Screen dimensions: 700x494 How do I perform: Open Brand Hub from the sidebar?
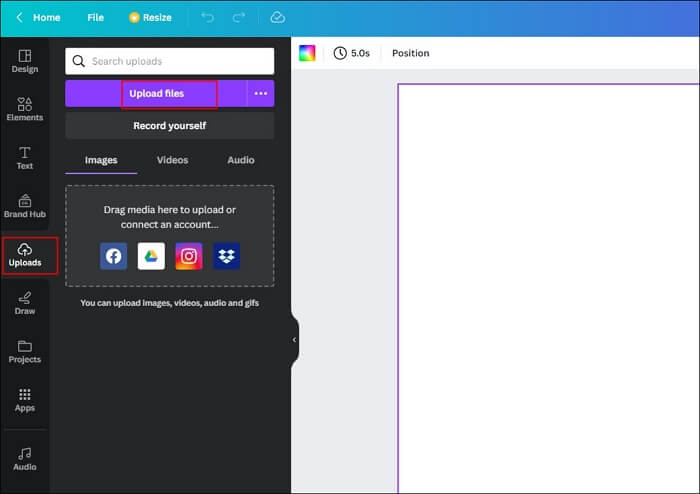click(25, 206)
